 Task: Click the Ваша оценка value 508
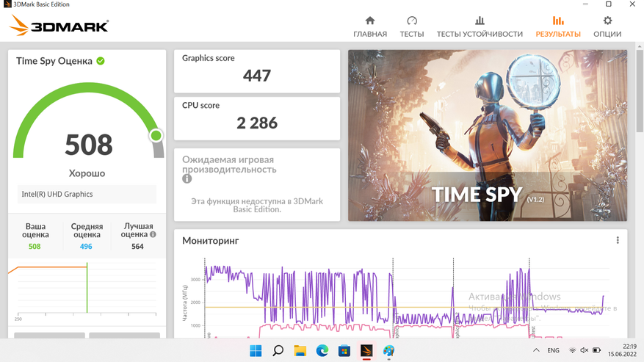point(35,247)
